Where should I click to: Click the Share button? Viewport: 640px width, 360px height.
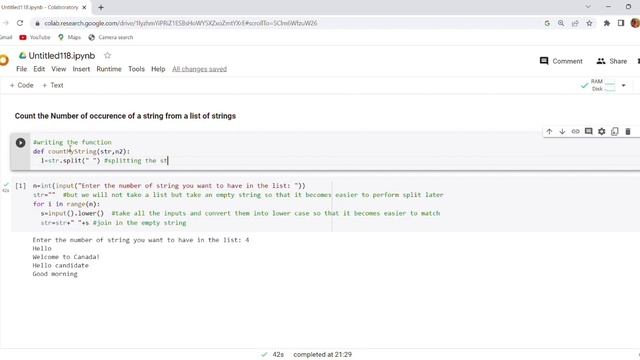611,61
